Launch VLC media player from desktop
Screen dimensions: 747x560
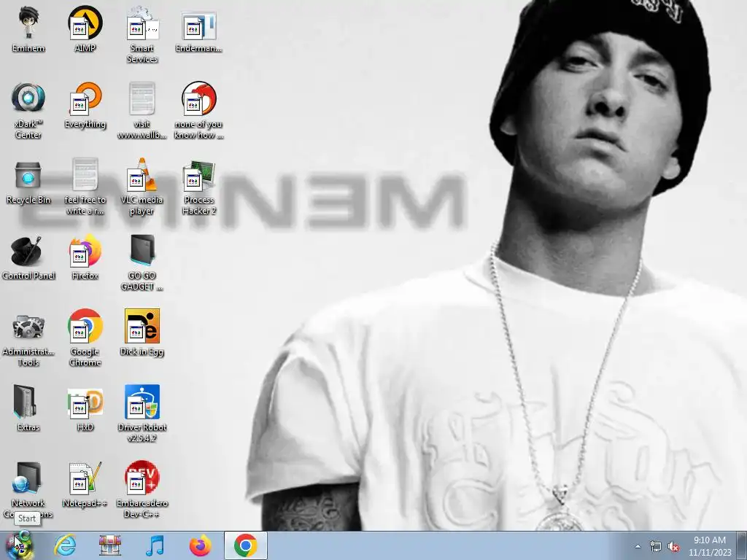tap(142, 187)
